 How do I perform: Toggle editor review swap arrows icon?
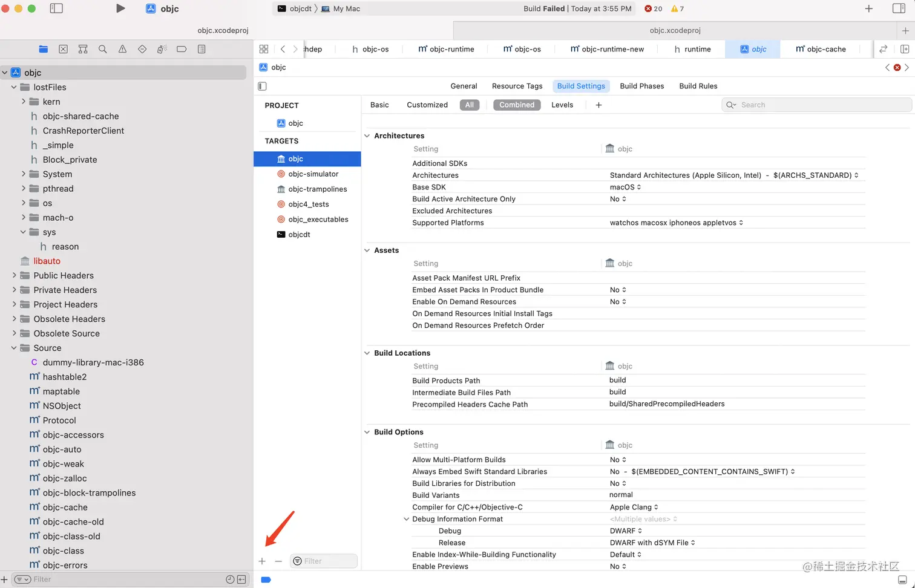tap(884, 49)
